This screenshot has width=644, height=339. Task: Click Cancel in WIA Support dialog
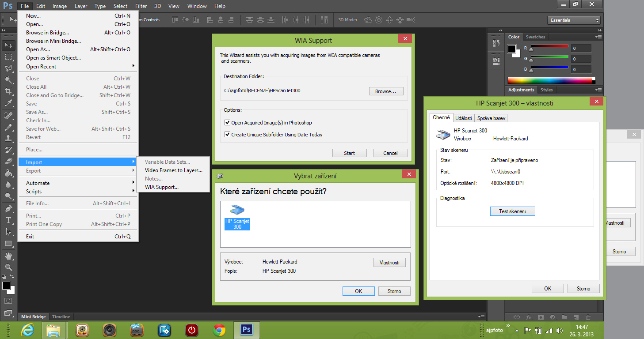click(390, 153)
